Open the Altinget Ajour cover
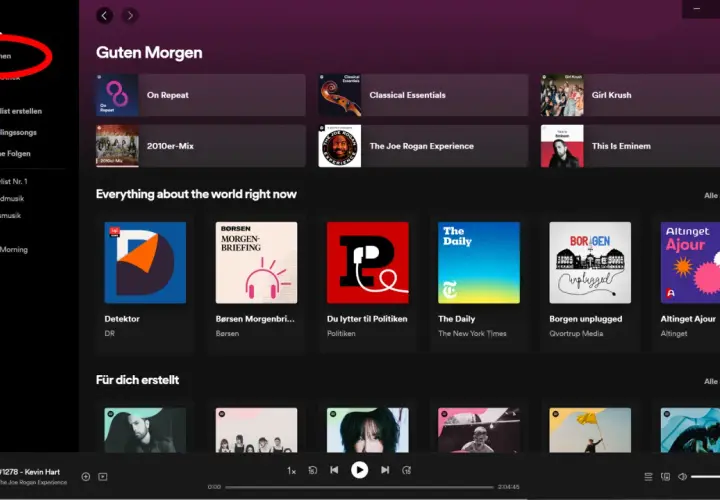This screenshot has height=500, width=720. tap(690, 263)
